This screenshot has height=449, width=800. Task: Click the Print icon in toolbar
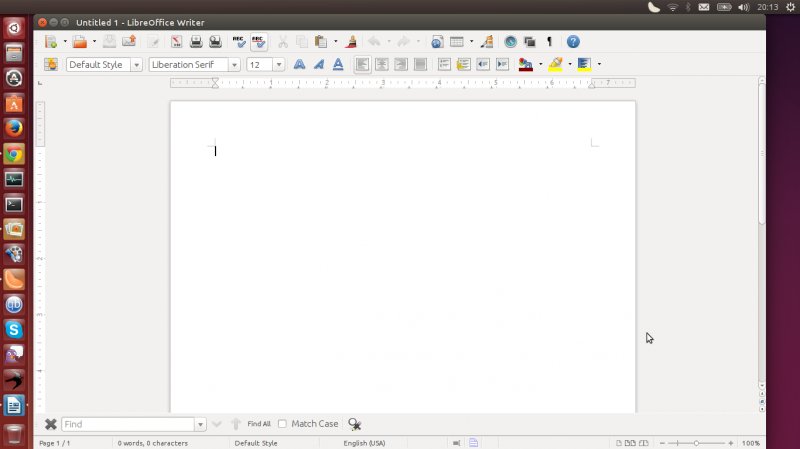(x=196, y=42)
